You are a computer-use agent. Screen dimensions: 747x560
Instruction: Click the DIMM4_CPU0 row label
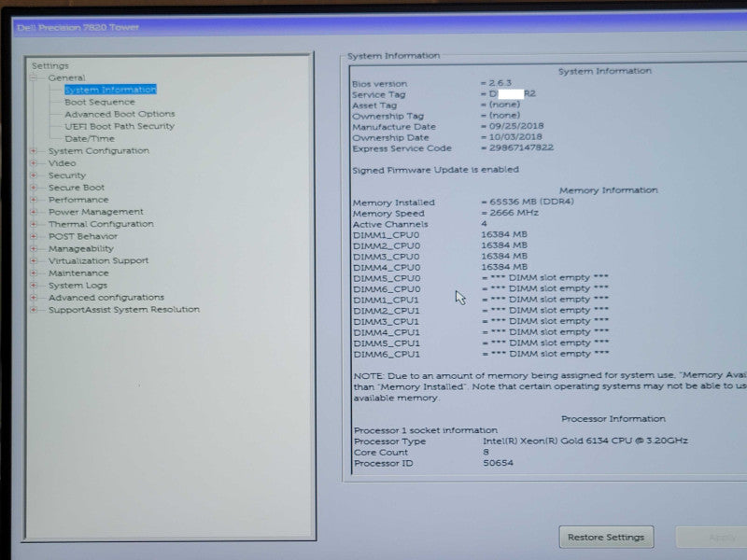[387, 268]
